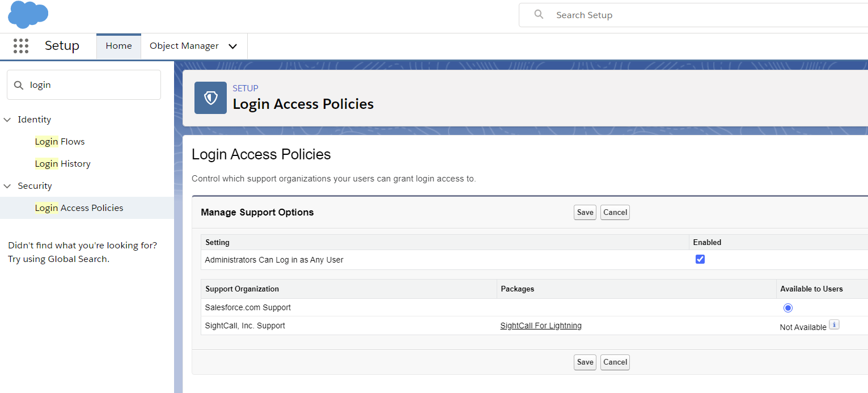Click the Identity section label
The width and height of the screenshot is (868, 393).
[x=35, y=120]
